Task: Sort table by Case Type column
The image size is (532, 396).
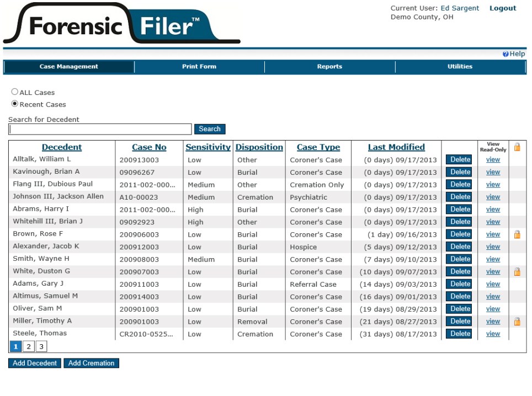Action: click(318, 147)
